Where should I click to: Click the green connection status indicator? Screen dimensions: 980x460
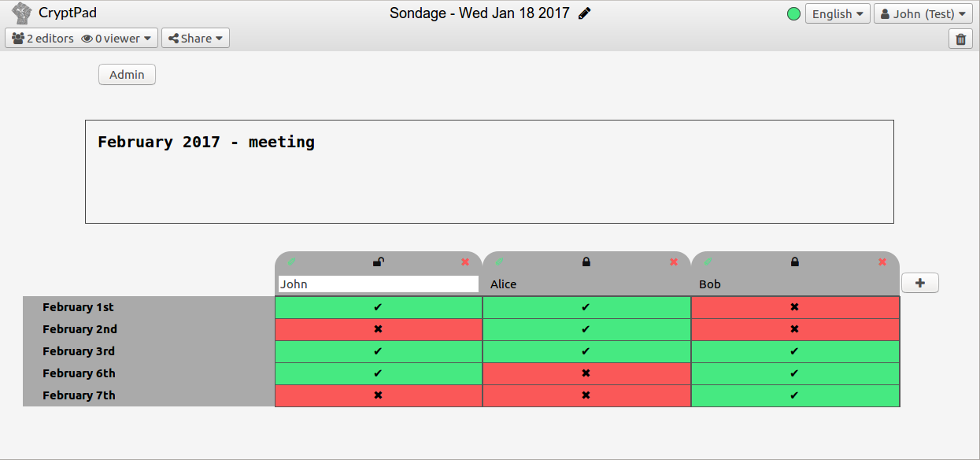coord(793,14)
